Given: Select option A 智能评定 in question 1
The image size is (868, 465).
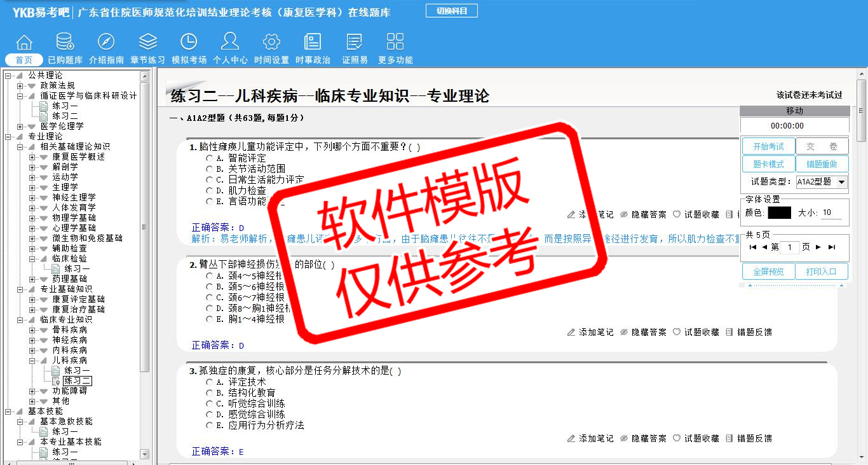Looking at the screenshot, I should click(x=209, y=158).
